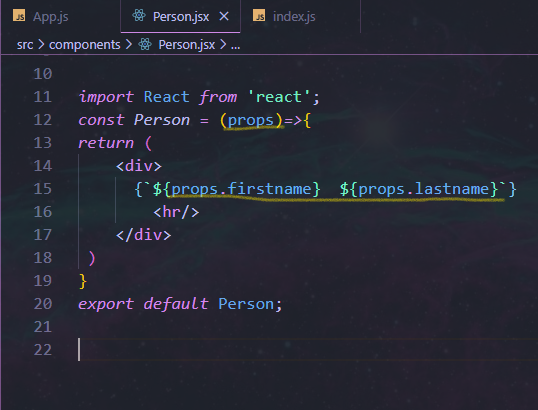The height and width of the screenshot is (410, 538).
Task: Click the 'react' import string
Action: click(279, 97)
